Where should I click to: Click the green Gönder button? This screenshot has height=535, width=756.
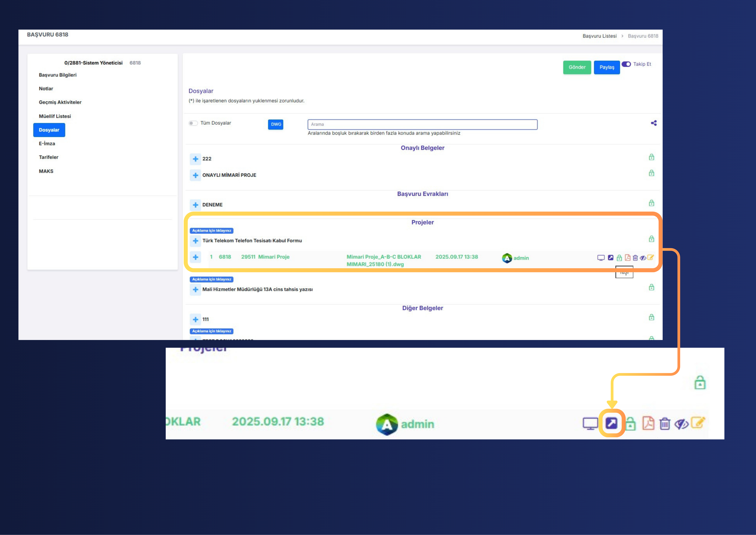point(577,67)
